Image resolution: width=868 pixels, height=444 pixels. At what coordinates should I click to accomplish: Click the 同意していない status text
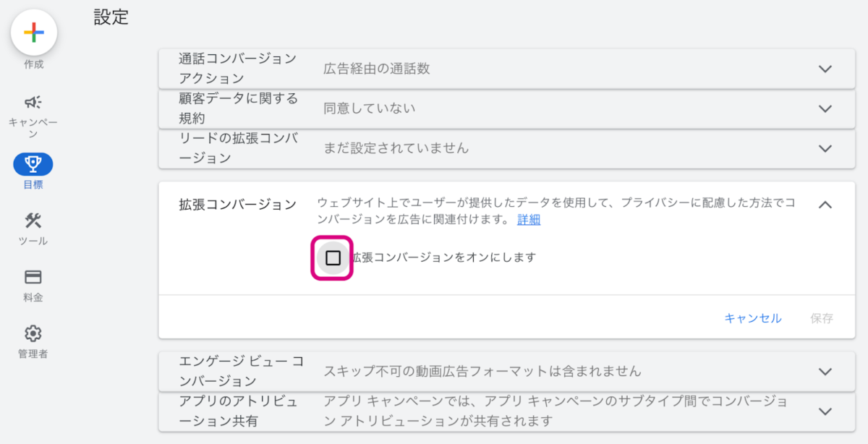point(370,108)
